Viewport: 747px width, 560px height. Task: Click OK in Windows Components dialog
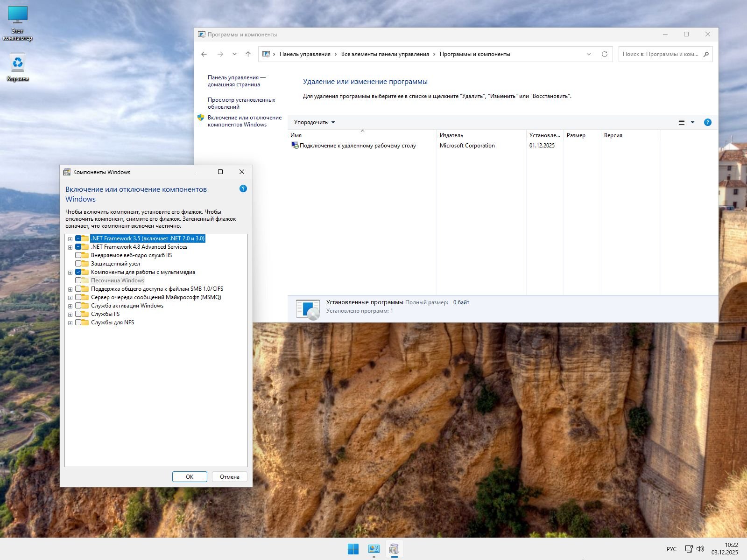point(189,476)
